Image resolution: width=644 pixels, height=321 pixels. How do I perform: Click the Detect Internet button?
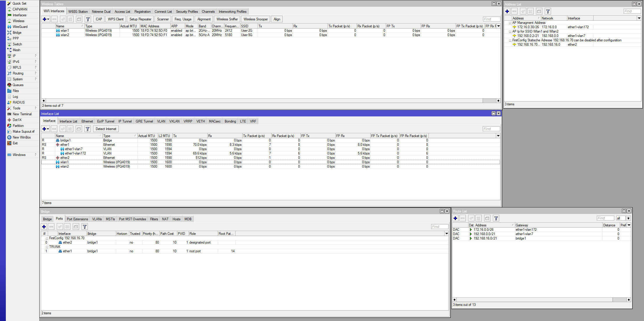[106, 129]
